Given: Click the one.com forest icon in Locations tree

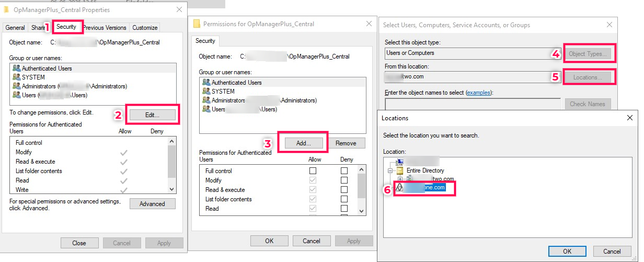Looking at the screenshot, I should (x=400, y=188).
